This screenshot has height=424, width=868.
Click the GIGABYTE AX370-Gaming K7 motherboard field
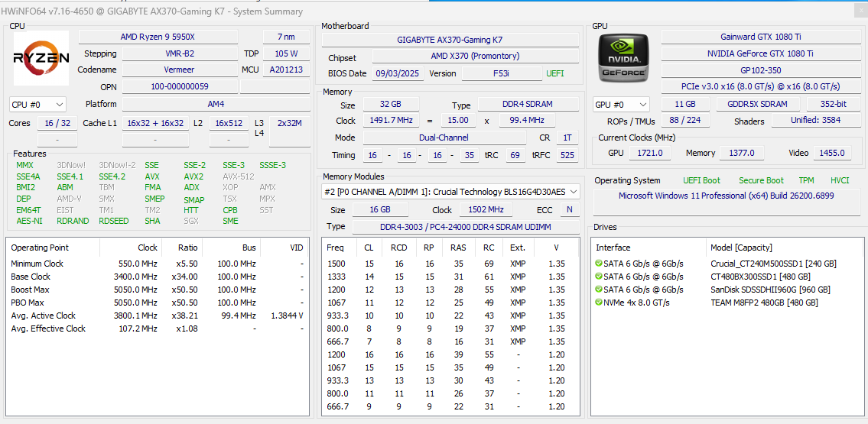click(x=450, y=40)
